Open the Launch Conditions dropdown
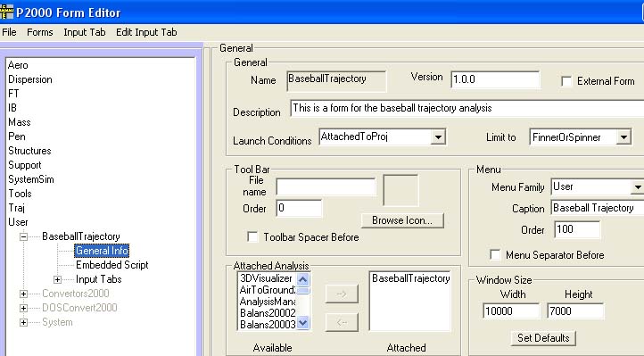This screenshot has height=356, width=644. point(438,137)
